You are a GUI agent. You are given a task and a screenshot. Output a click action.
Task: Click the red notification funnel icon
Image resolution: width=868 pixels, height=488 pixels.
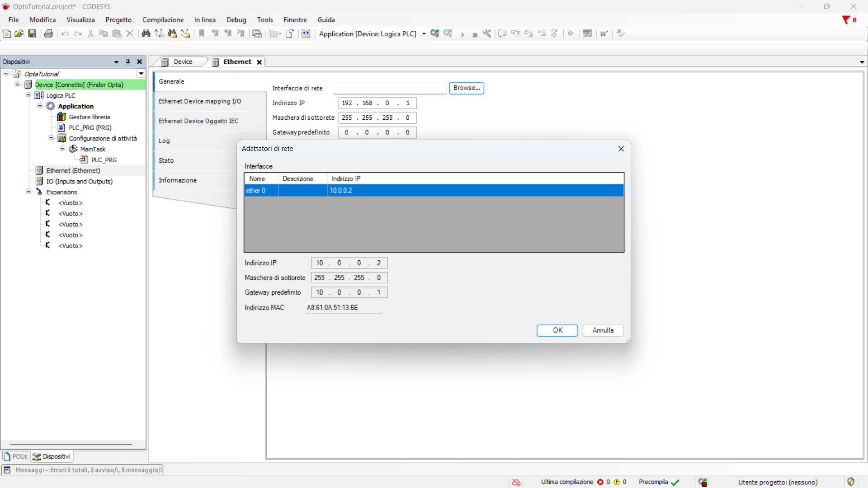(846, 20)
